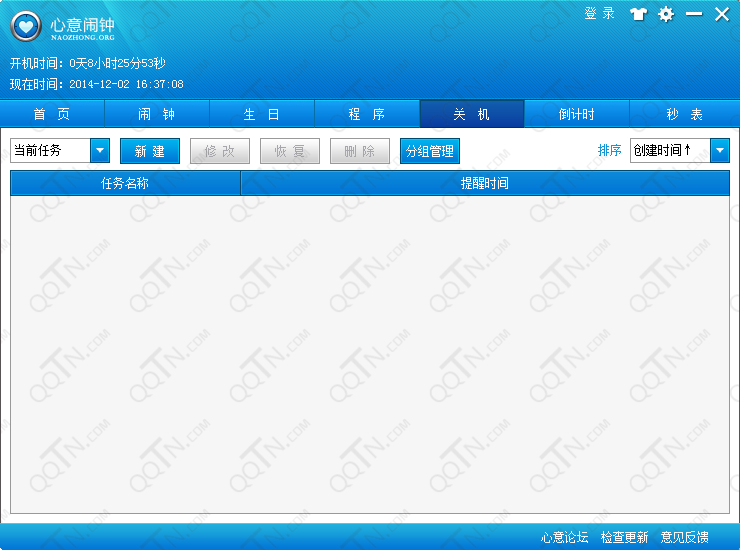
Task: Open the skin changer shirt icon
Action: click(638, 14)
